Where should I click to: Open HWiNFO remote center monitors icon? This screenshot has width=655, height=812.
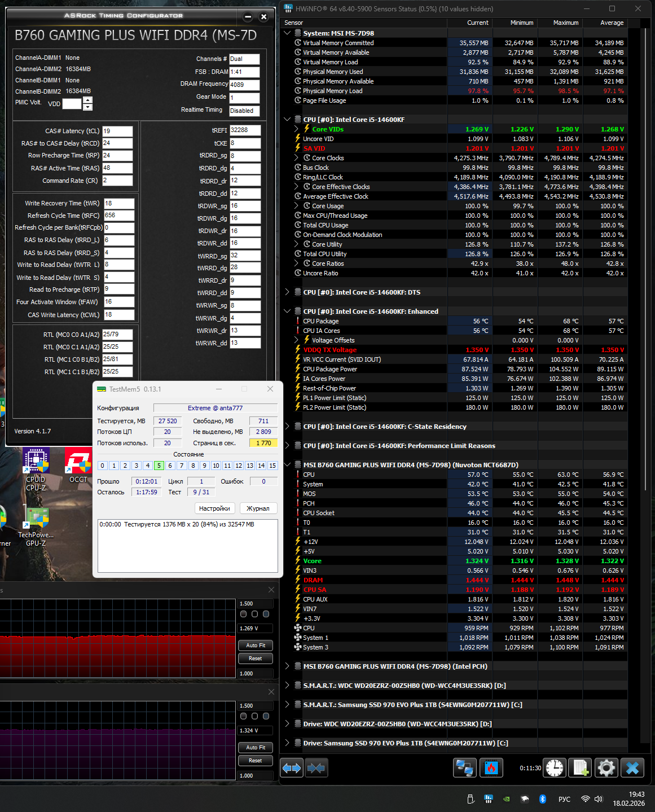[x=465, y=768]
